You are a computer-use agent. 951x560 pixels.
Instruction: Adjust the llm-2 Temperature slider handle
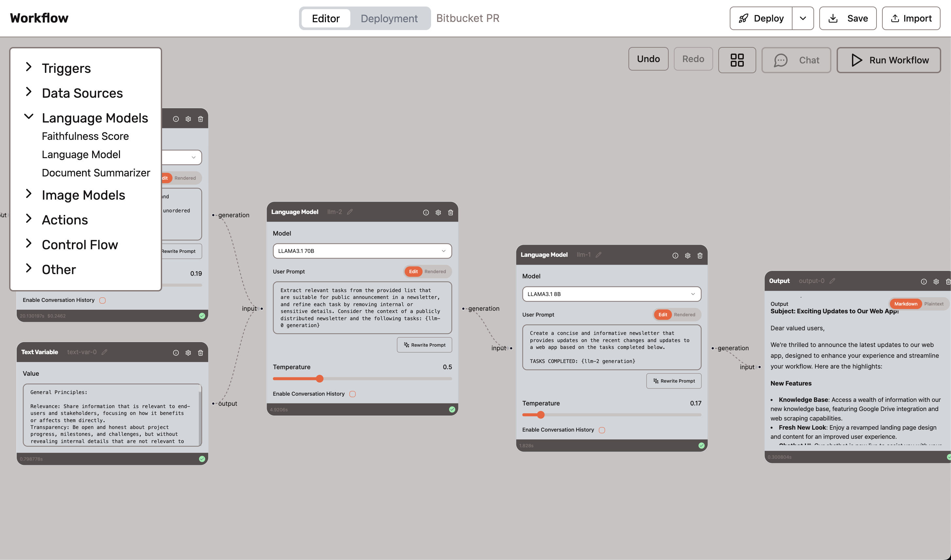(x=320, y=378)
